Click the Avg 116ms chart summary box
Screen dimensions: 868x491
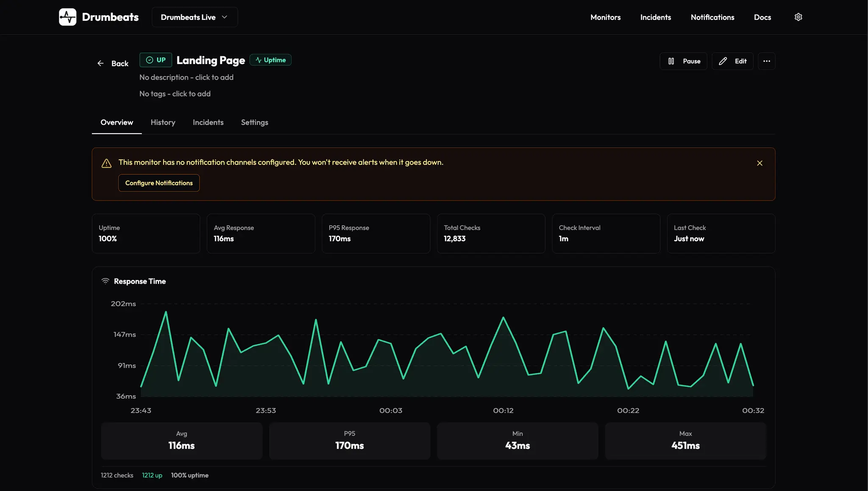coord(181,441)
